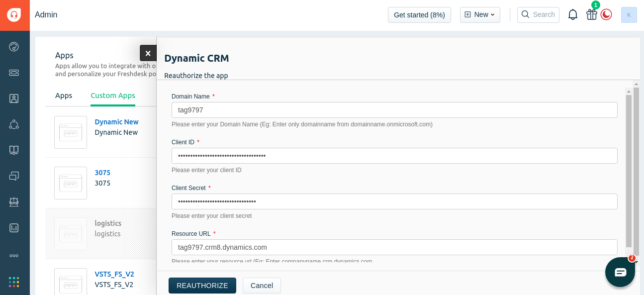Click the REAUTHORIZE button
The height and width of the screenshot is (295, 644).
202,286
